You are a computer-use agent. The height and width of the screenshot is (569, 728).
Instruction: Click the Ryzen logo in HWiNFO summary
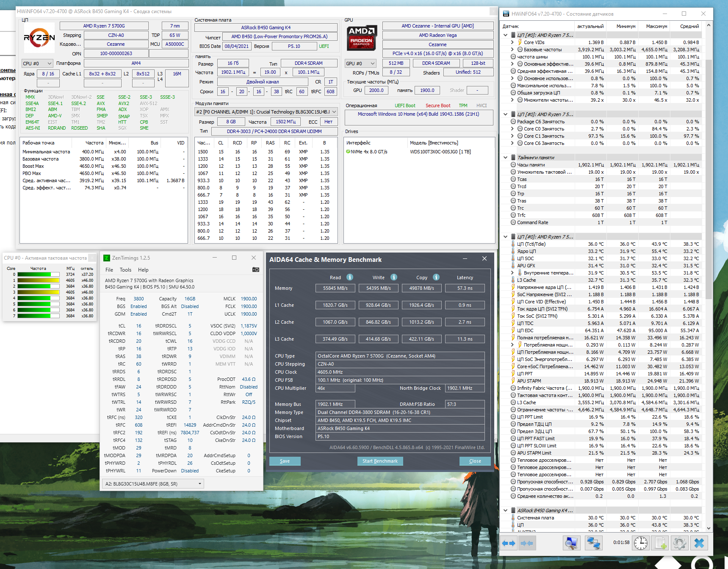click(x=39, y=38)
